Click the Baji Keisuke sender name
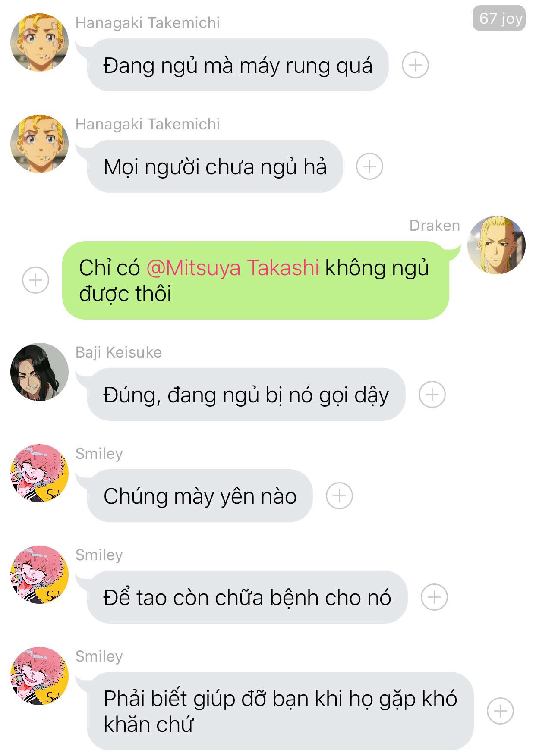The width and height of the screenshot is (536, 756). tap(119, 352)
